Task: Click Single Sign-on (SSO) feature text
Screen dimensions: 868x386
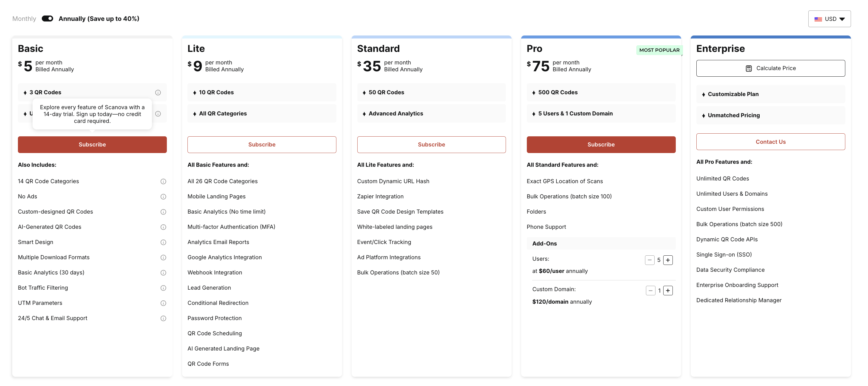Action: pyautogui.click(x=724, y=255)
